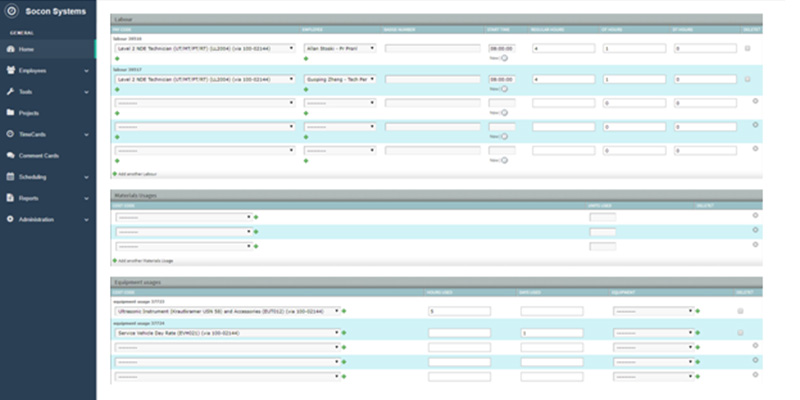Viewport: 800px width, 400px height.
Task: Check Delete for equipment usage 37723
Action: coord(740,311)
